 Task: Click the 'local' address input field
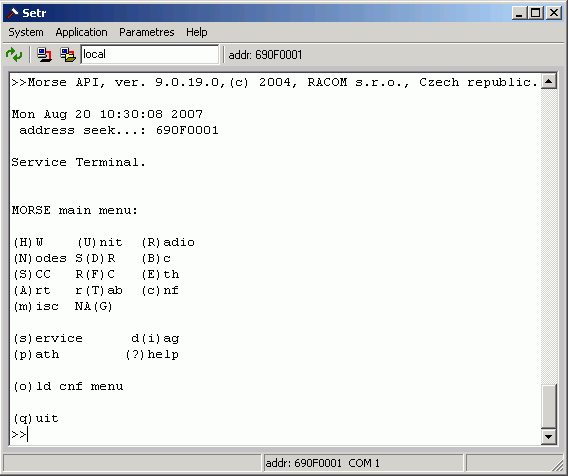click(150, 54)
